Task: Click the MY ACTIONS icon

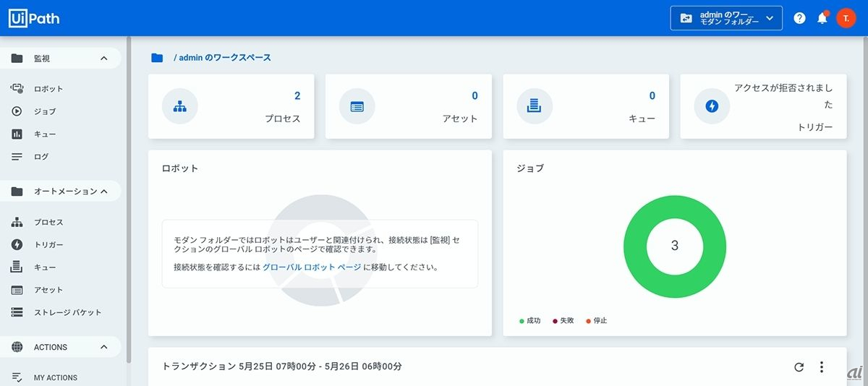Action: (x=17, y=377)
